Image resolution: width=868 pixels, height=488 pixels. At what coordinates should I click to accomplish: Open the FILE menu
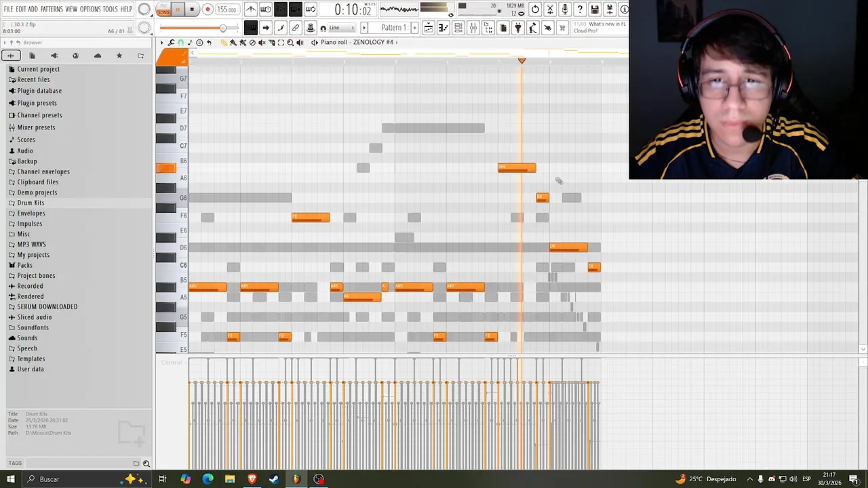[8, 9]
